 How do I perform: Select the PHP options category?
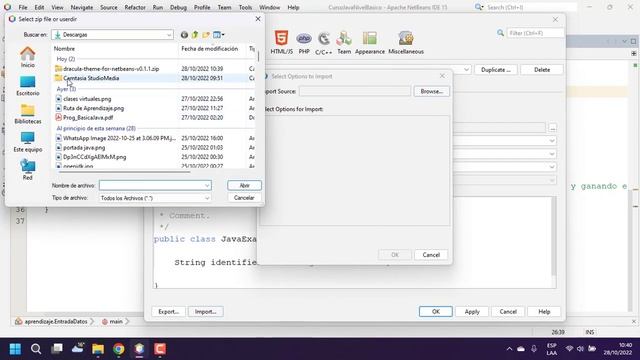(304, 42)
